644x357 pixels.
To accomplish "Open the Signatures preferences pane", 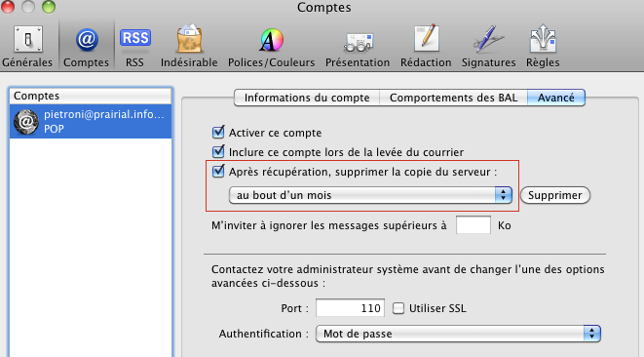I will pos(488,46).
